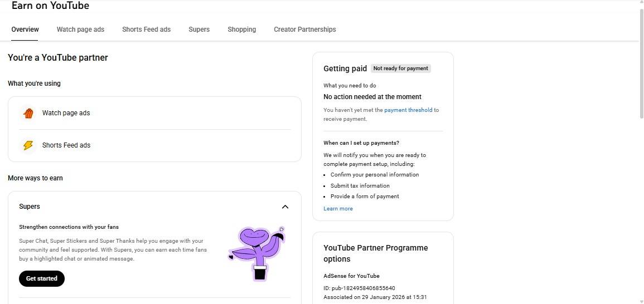Click the scrollbar down arrow
Image resolution: width=644 pixels, height=304 pixels.
point(641,300)
